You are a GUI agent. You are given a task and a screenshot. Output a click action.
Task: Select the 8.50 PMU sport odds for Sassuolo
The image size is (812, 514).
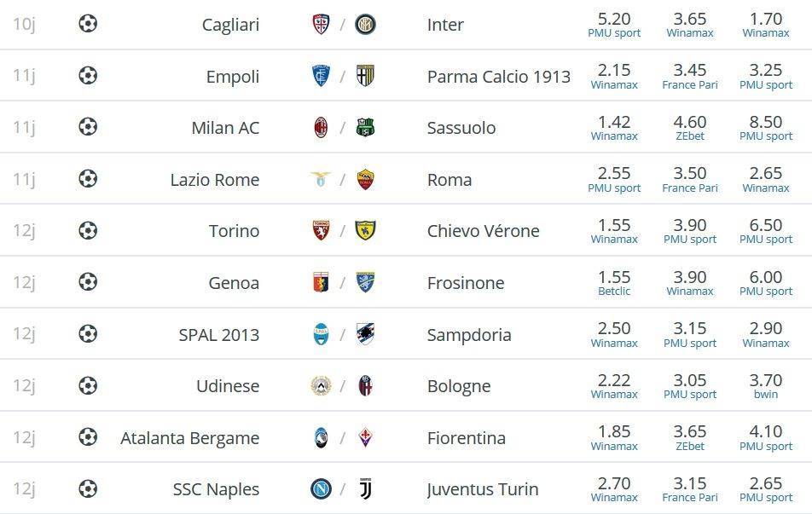766,127
